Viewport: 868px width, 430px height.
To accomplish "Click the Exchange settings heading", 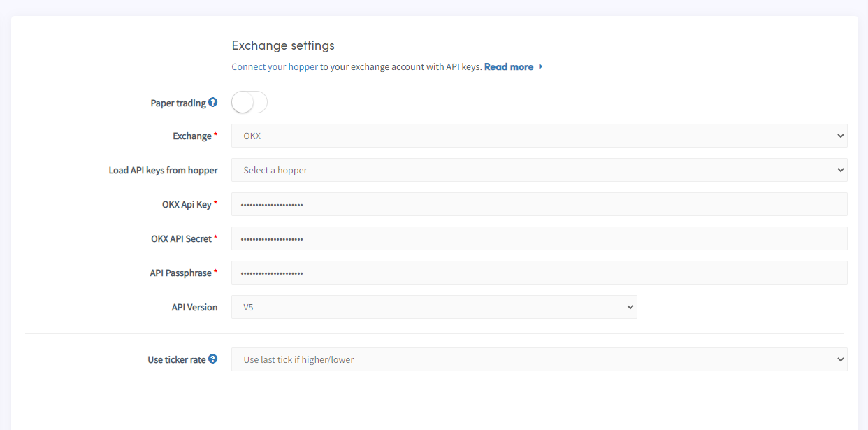I will click(283, 45).
